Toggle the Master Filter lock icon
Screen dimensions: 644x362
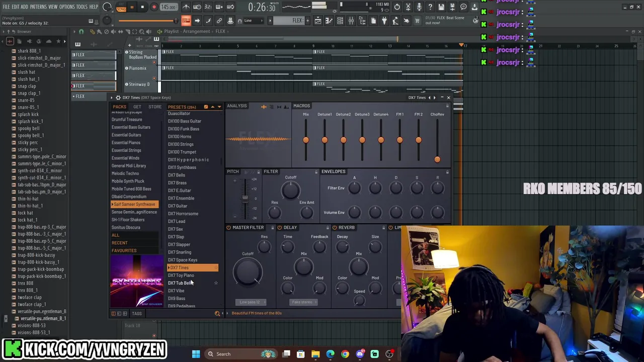[273, 228]
